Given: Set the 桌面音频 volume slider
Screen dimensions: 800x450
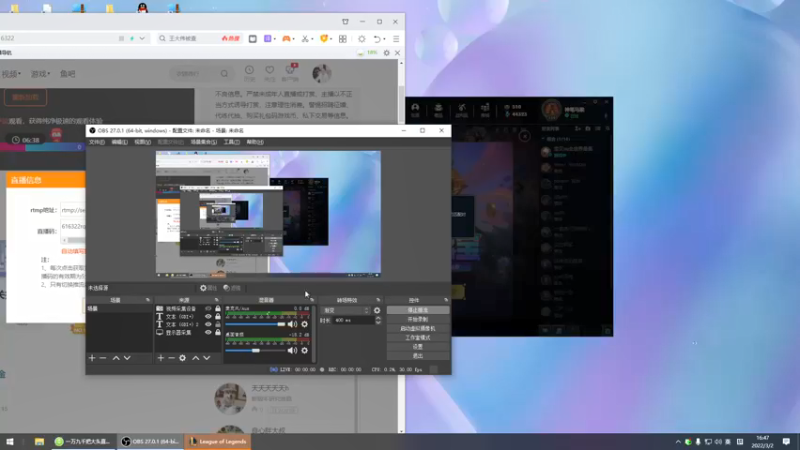Looking at the screenshot, I should point(255,351).
